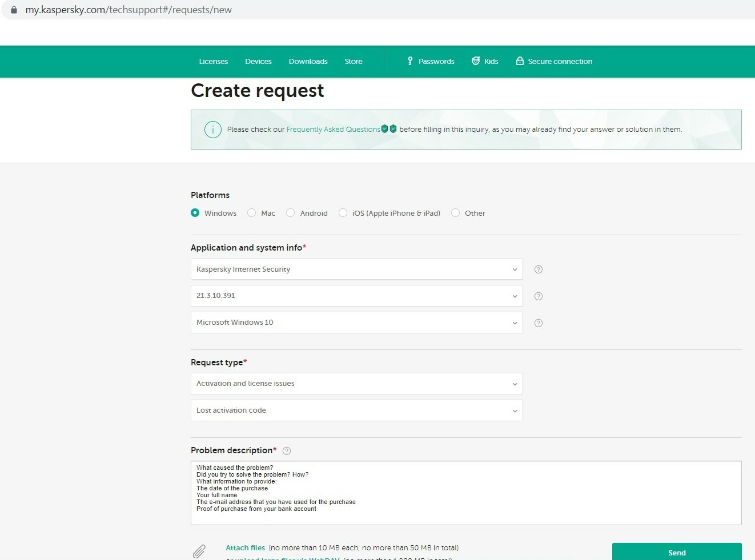The width and height of the screenshot is (755, 560).
Task: Open help icon beside Kaspersky Internet Security field
Action: (x=538, y=269)
